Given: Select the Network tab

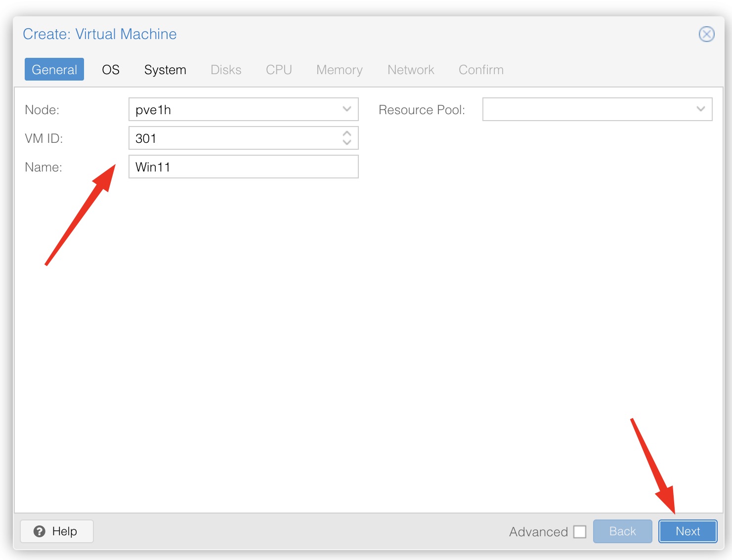Looking at the screenshot, I should coord(411,70).
